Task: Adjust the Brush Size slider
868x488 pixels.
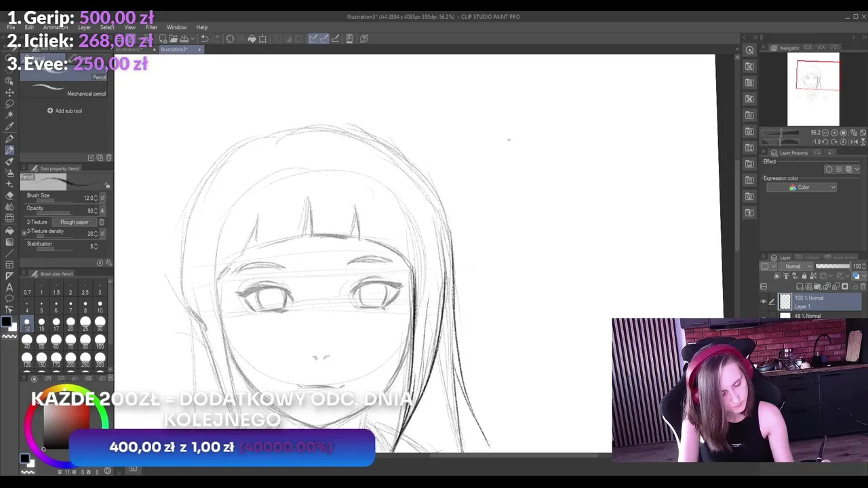Action: point(54,200)
